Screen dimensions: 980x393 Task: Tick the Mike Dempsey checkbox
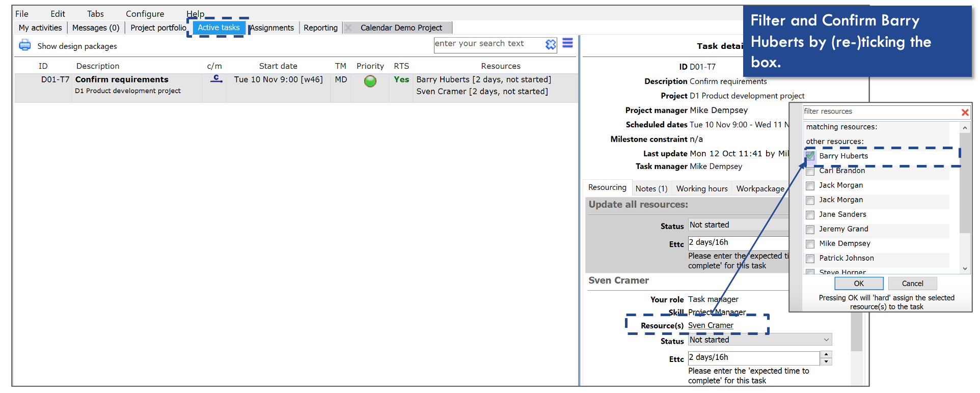pos(810,244)
